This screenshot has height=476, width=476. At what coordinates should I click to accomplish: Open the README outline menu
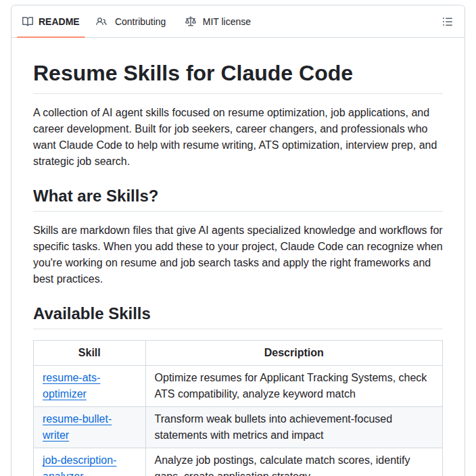(447, 22)
